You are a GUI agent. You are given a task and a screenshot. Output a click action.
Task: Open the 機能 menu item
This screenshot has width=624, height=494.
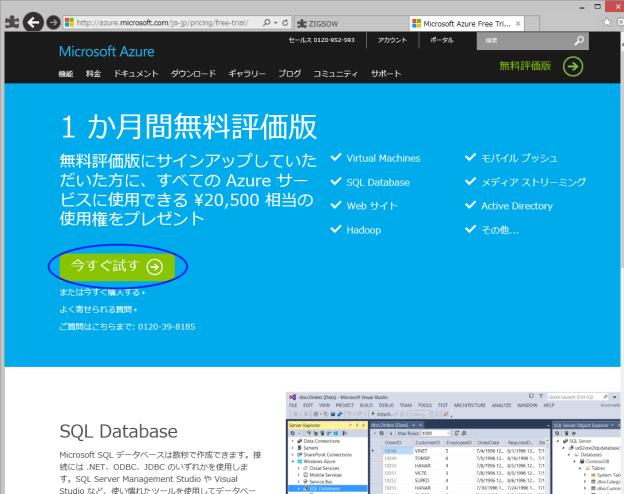[x=66, y=74]
